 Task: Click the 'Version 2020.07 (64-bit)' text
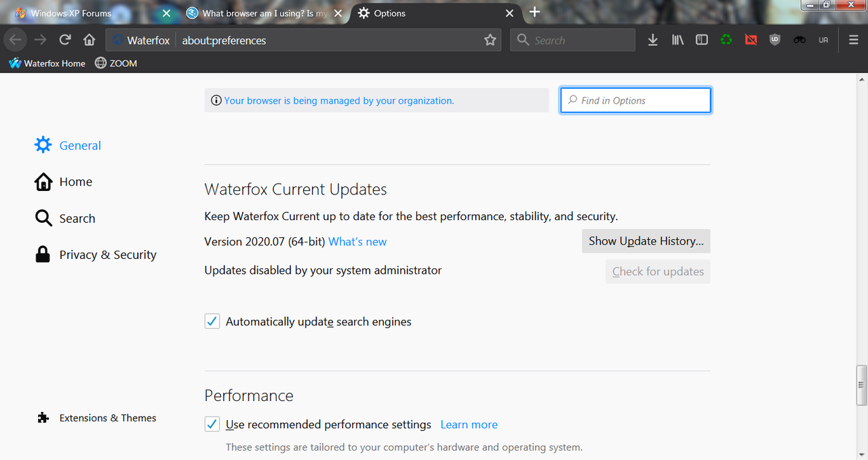pos(265,241)
